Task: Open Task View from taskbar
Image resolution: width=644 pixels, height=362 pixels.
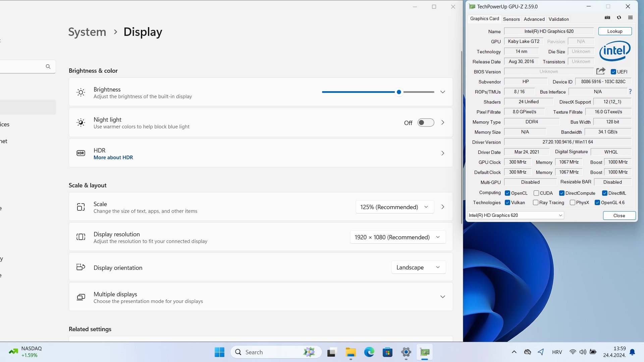Action: click(x=331, y=352)
